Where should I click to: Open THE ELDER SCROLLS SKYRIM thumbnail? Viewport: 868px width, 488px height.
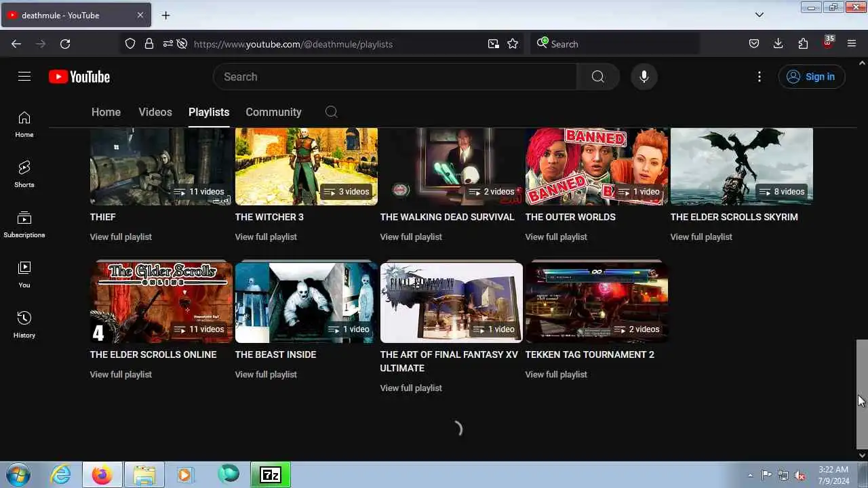pos(742,166)
